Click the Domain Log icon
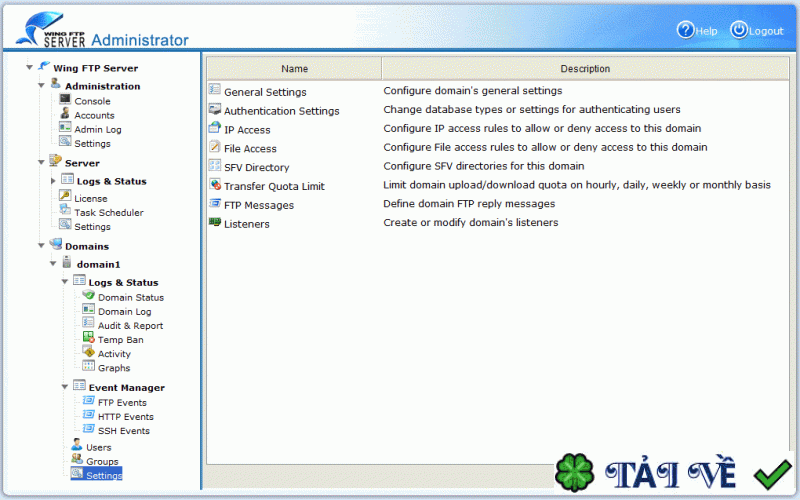 tap(89, 309)
